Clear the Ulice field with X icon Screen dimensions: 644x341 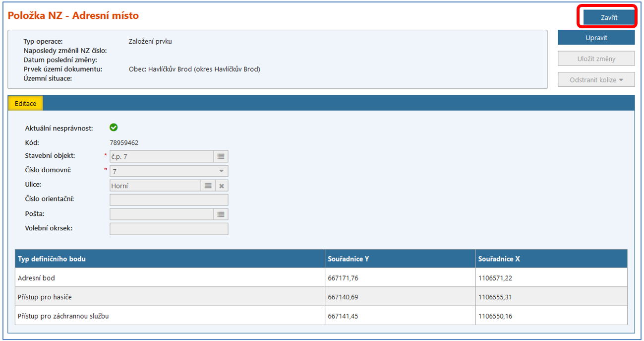pyautogui.click(x=222, y=186)
